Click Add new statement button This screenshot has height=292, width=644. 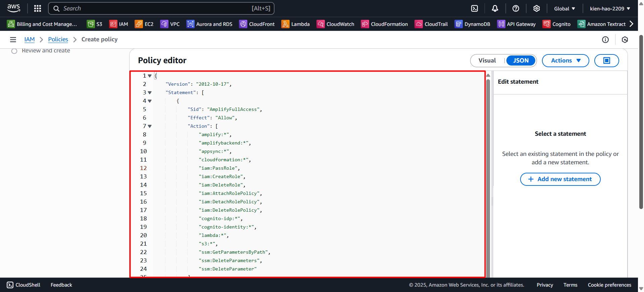click(x=560, y=179)
